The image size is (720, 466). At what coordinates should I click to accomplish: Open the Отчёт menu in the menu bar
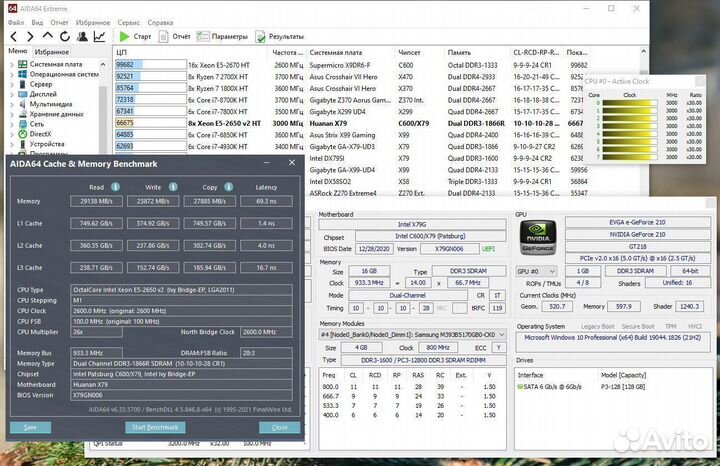[x=59, y=22]
